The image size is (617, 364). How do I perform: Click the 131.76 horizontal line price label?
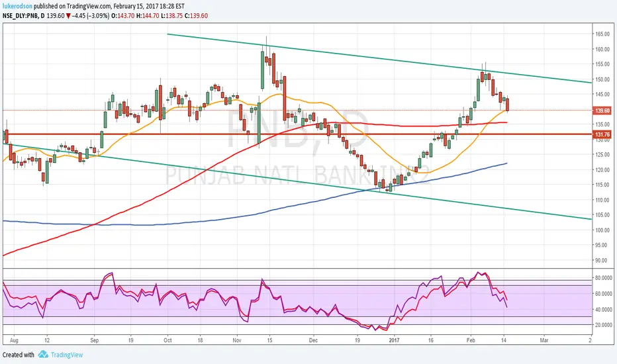pos(602,134)
